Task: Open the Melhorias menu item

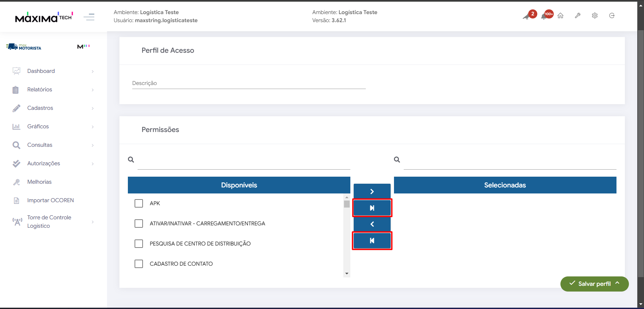Action: click(x=39, y=182)
